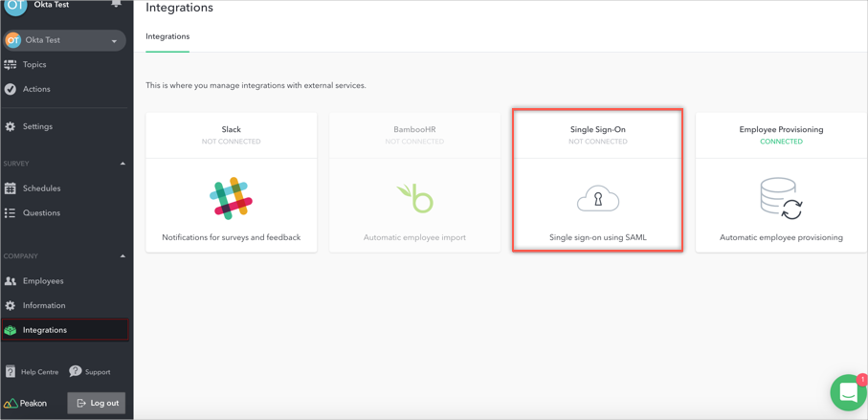Click the Support speech bubble icon
The height and width of the screenshot is (420, 868).
(76, 371)
